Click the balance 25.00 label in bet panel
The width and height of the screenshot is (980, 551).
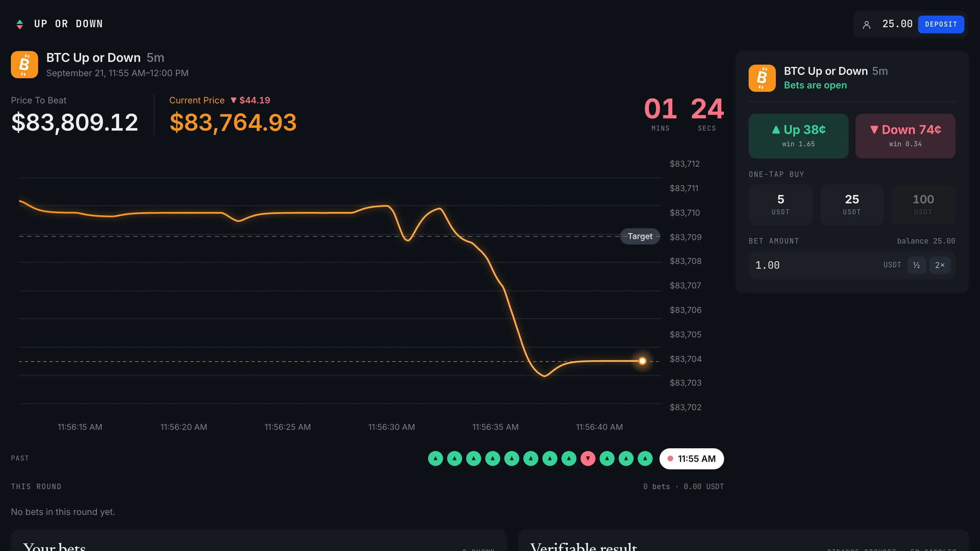tap(926, 241)
